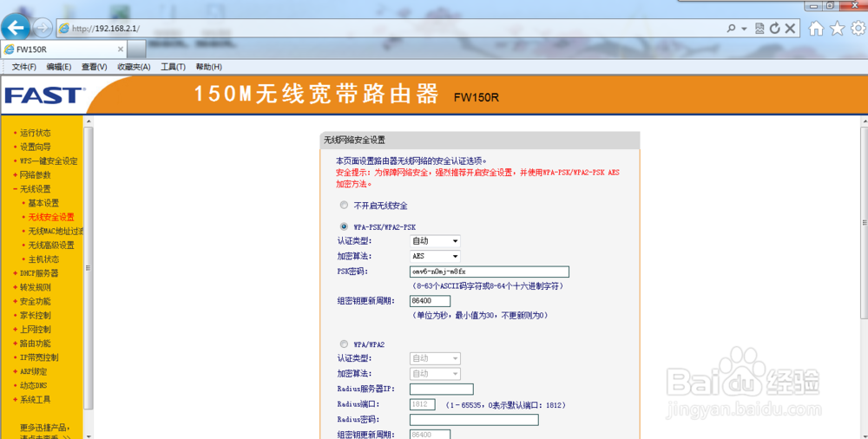The width and height of the screenshot is (868, 439).
Task: Open the 查看(V) menu
Action: click(x=94, y=67)
